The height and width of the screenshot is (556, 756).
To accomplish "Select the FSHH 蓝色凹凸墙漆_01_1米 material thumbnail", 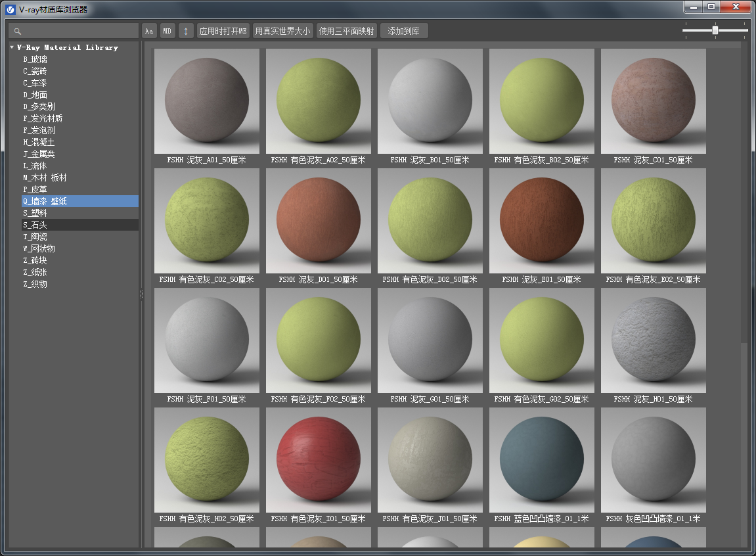I will (x=541, y=460).
